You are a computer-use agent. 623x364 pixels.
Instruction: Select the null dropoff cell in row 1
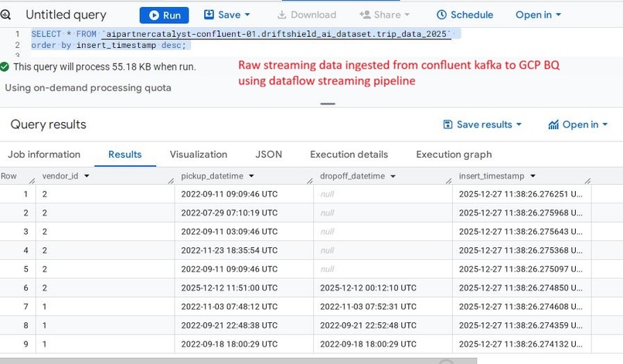coord(383,194)
